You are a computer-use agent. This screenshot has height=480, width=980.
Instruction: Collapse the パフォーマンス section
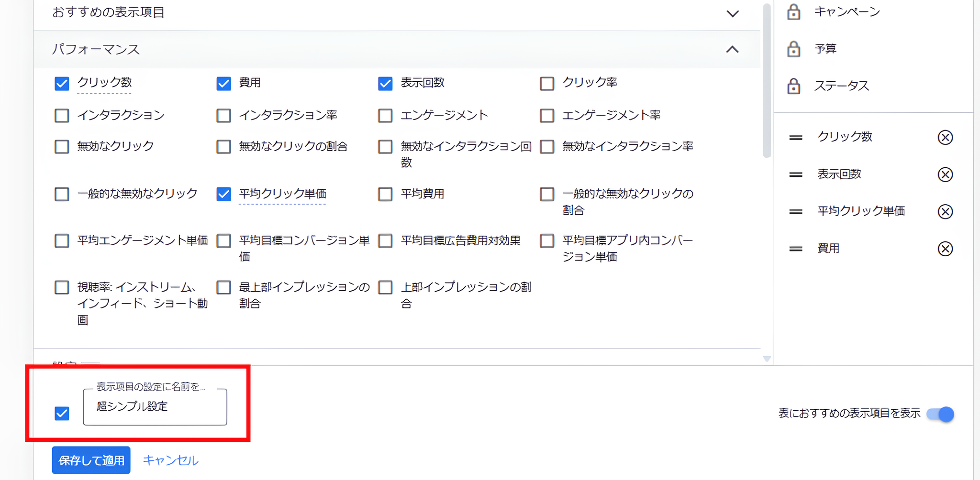tap(732, 49)
